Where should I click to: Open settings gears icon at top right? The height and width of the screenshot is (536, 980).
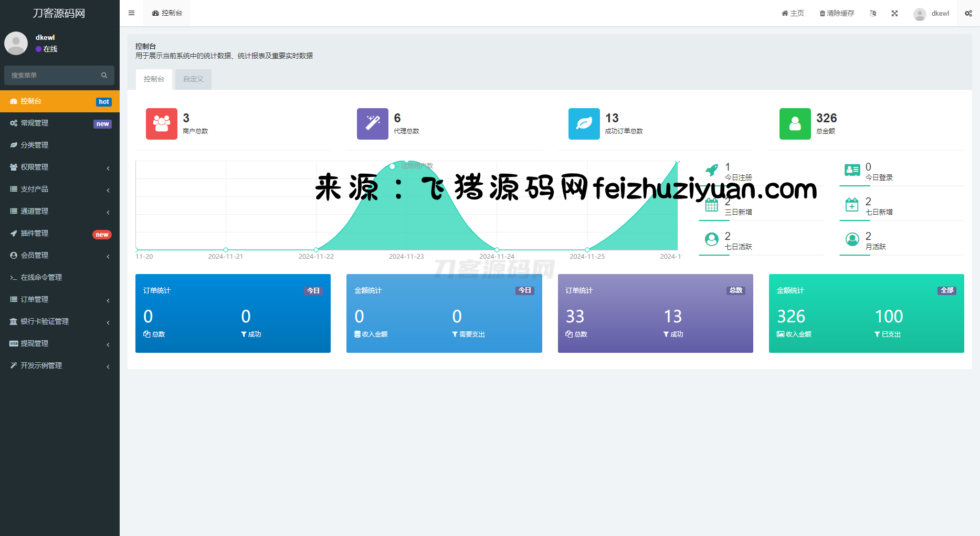click(x=968, y=13)
